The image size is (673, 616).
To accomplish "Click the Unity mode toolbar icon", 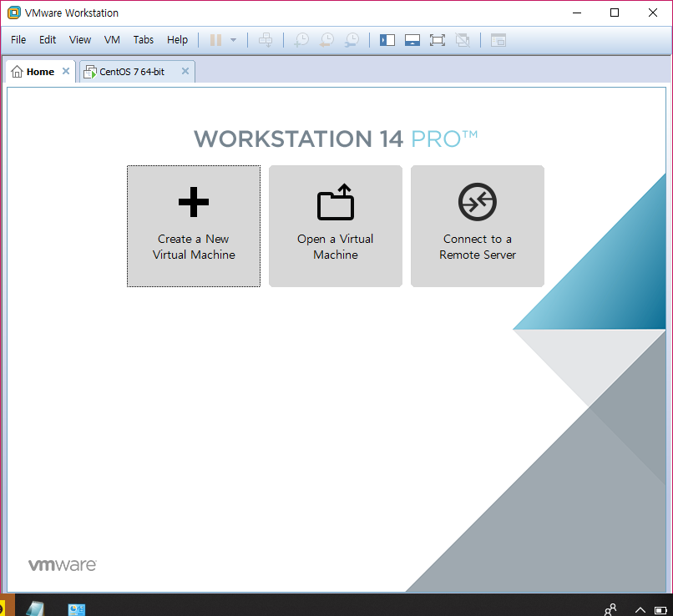I will 463,40.
